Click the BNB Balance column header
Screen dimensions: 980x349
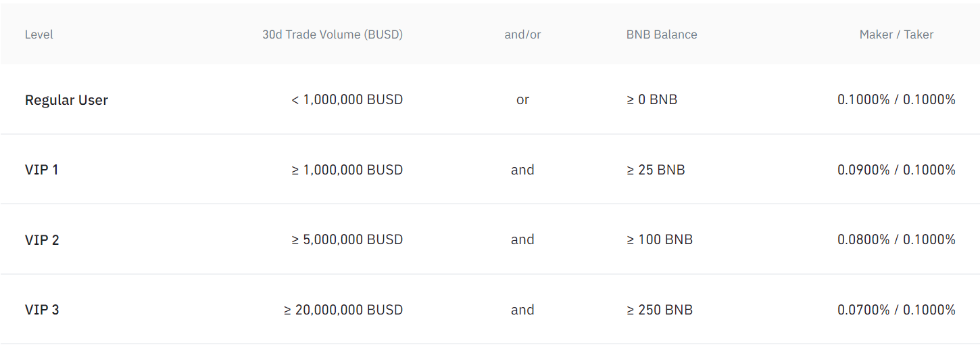[x=662, y=34]
